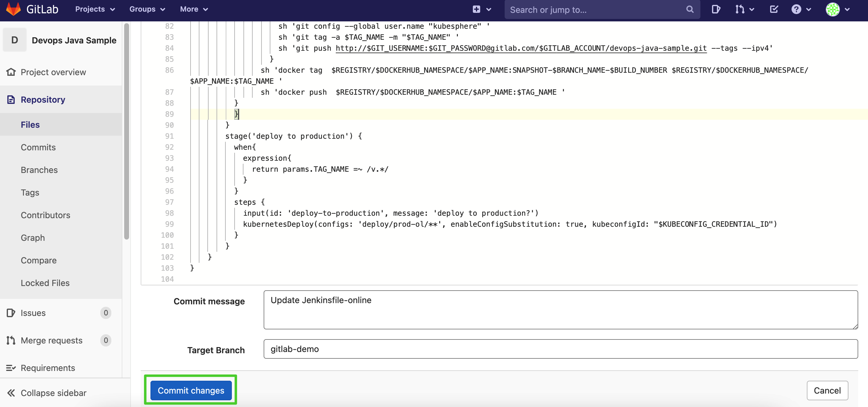Viewport: 868px width, 407px height.
Task: Click the sidebar vertical scrollbar
Action: (127, 131)
